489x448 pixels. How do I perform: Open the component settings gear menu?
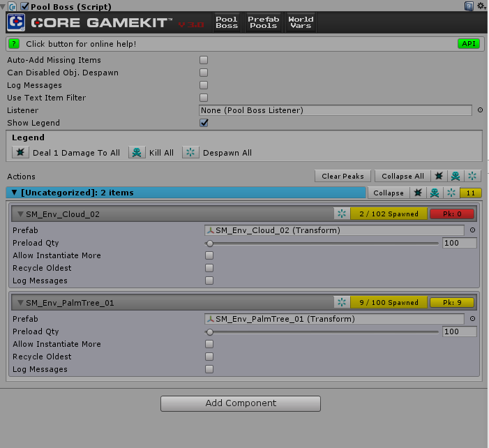[x=481, y=6]
